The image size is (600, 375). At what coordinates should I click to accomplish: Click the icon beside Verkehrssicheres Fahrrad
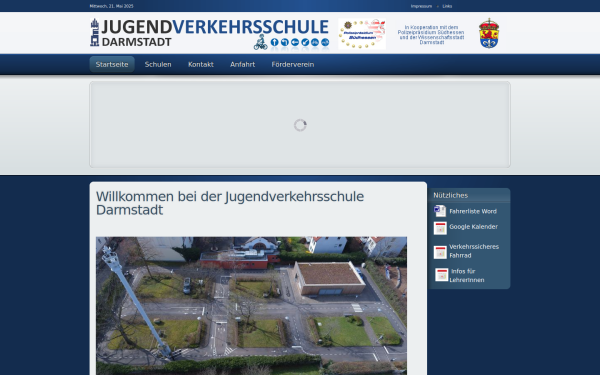(440, 252)
